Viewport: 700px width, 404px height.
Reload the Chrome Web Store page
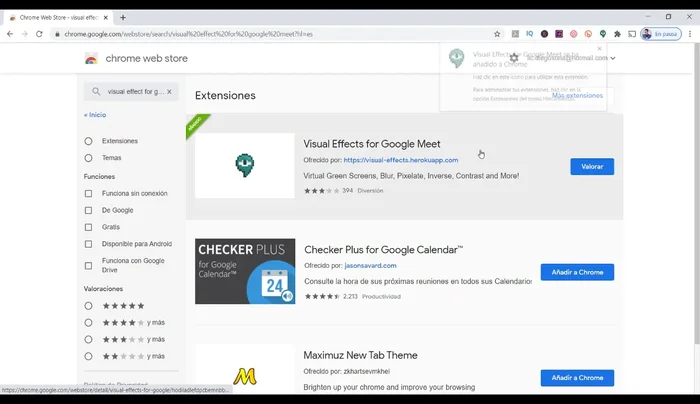[39, 34]
